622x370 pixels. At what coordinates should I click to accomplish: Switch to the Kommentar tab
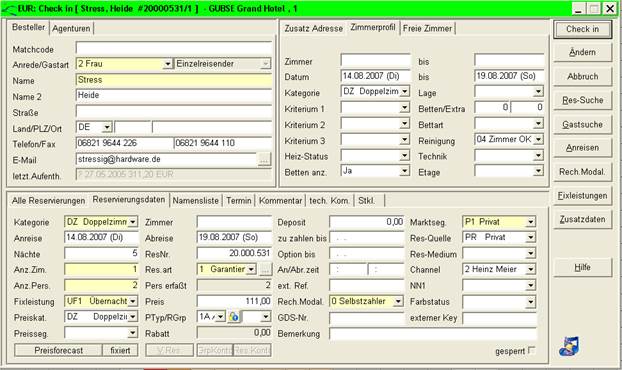pos(280,201)
